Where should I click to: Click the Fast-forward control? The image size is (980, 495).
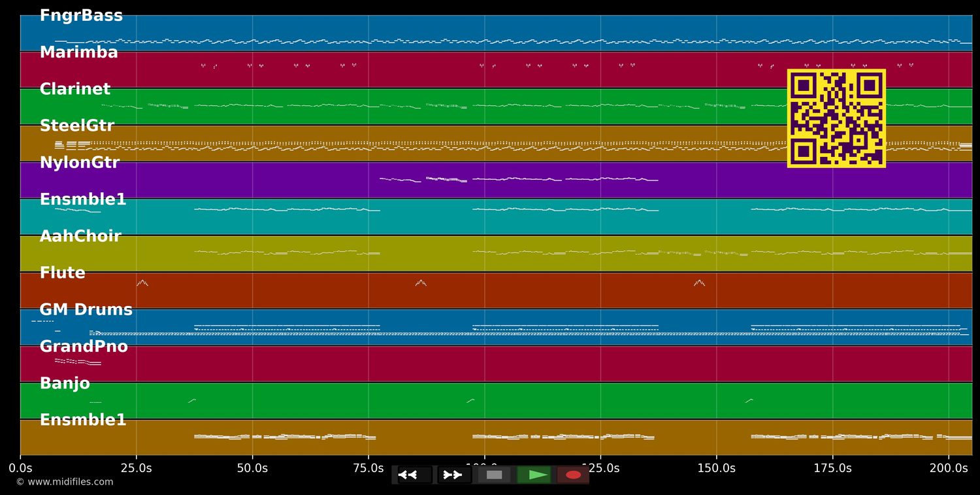[453, 475]
